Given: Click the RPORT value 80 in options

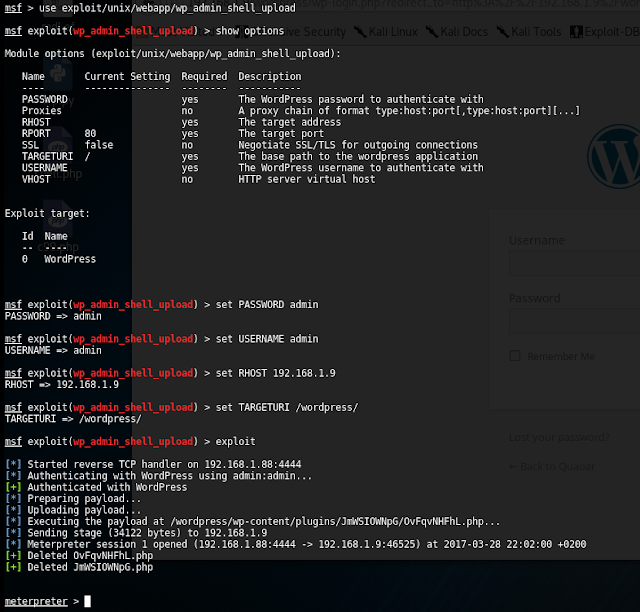Looking at the screenshot, I should 90,134.
